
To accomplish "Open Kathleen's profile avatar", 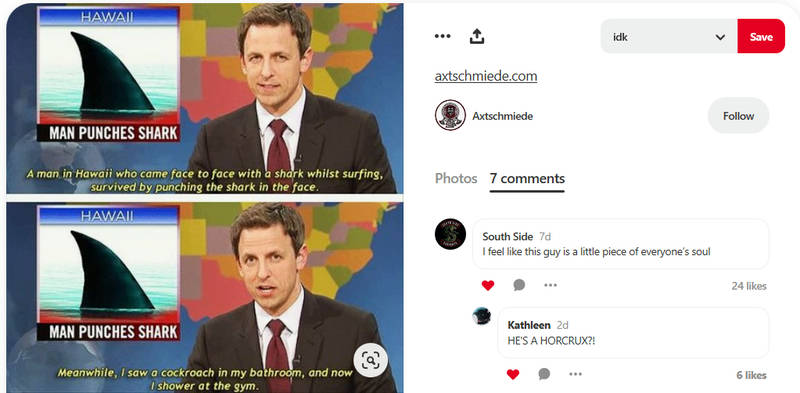I will (481, 316).
